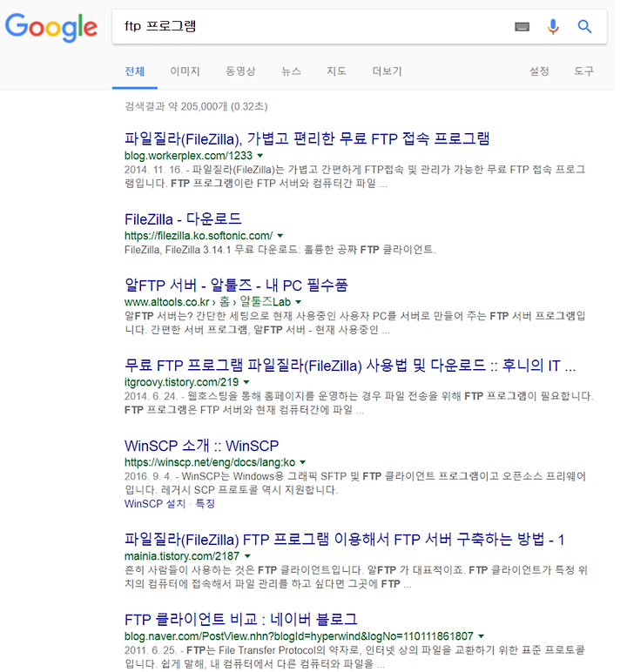Expand dropdown arrow next to itgroovy.tistory.com/219
The width and height of the screenshot is (627, 672).
246,382
